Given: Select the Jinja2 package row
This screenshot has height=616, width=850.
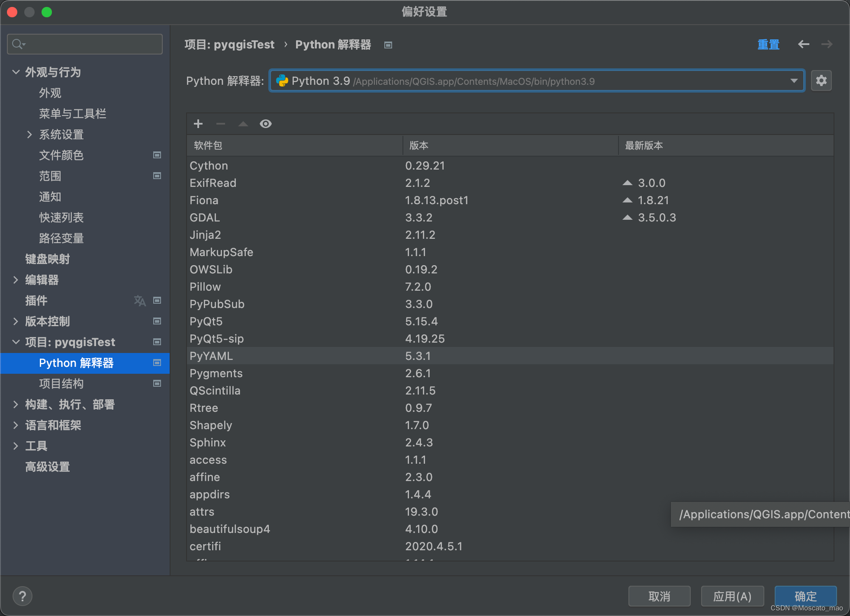Looking at the screenshot, I should [510, 235].
